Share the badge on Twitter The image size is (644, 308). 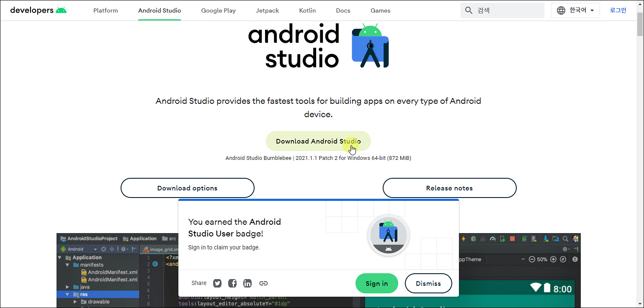click(x=217, y=283)
